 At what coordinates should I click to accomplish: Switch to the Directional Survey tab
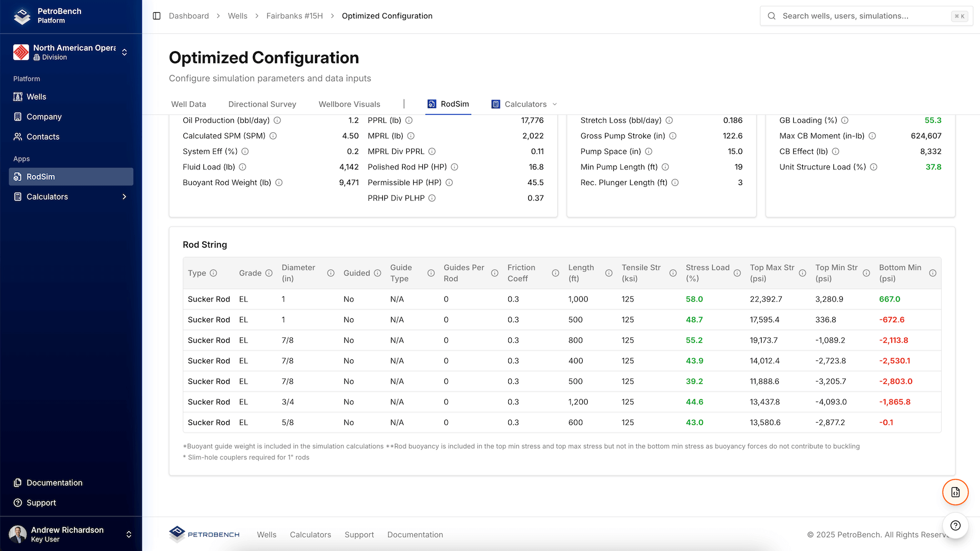click(x=262, y=104)
